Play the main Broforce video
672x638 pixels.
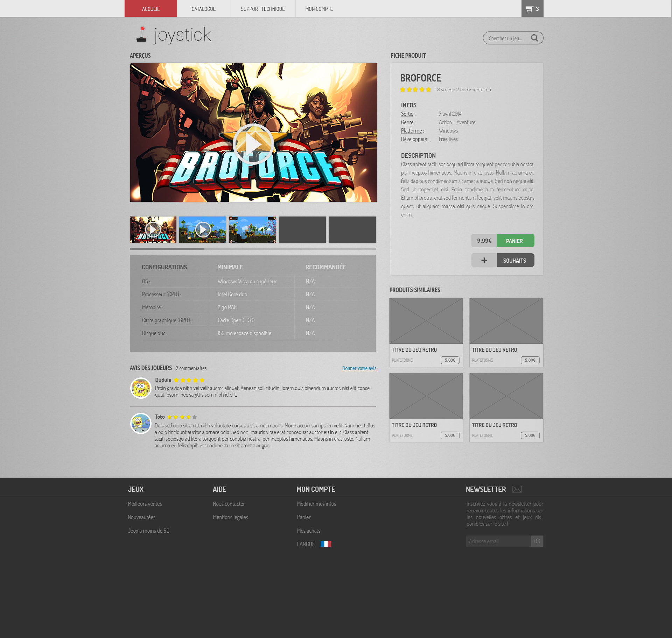[253, 144]
